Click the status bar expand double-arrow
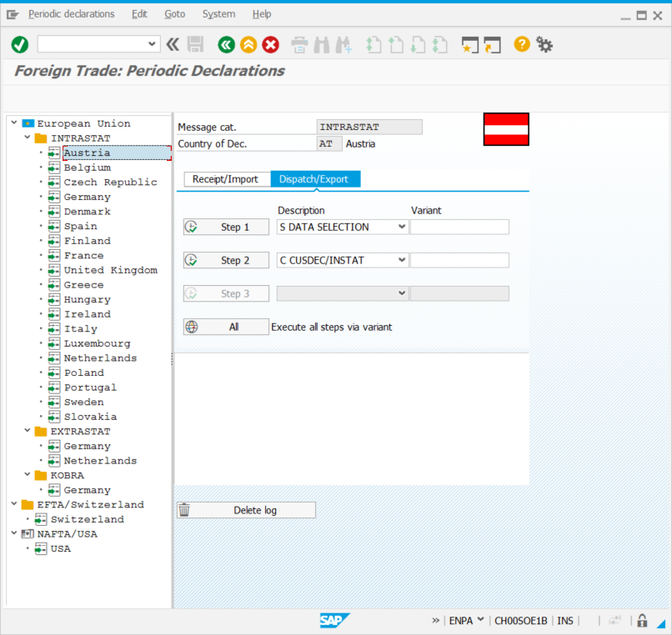The image size is (672, 635). coord(436,621)
